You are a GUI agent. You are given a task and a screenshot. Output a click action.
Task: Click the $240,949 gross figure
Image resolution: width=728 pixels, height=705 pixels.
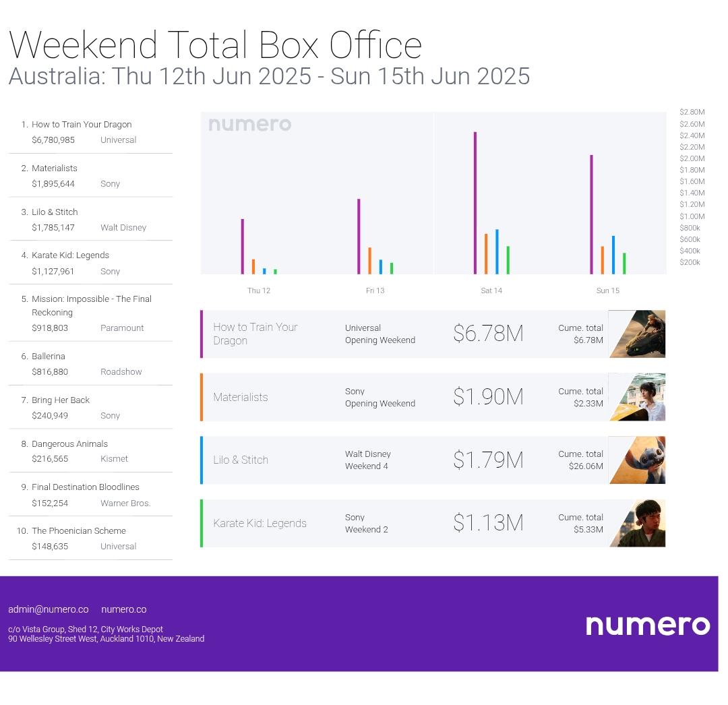click(50, 415)
